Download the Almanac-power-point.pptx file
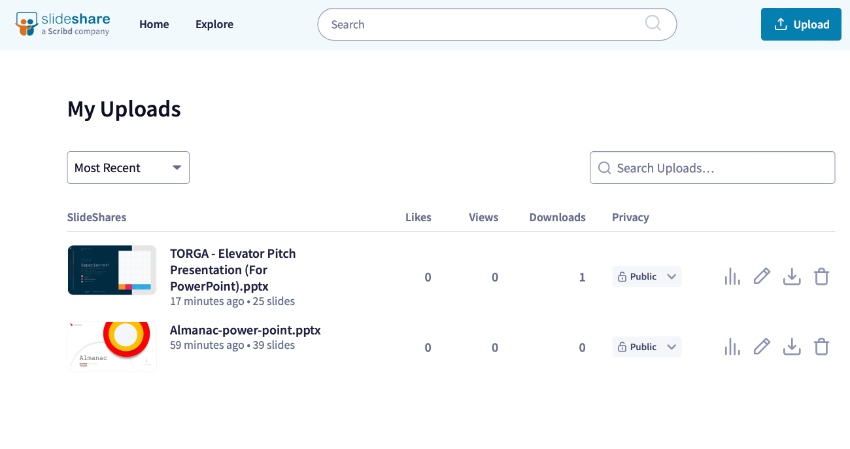This screenshot has width=850, height=449. click(791, 347)
